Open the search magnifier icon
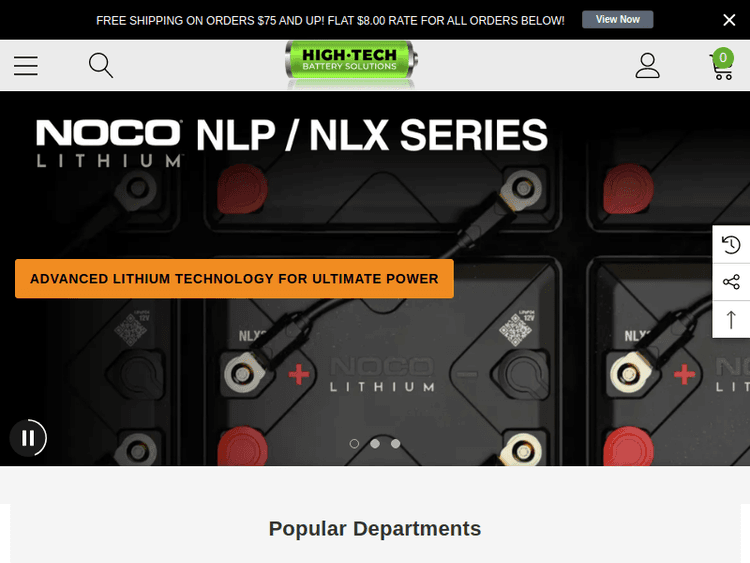Viewport: 750px width, 563px height. 101,66
